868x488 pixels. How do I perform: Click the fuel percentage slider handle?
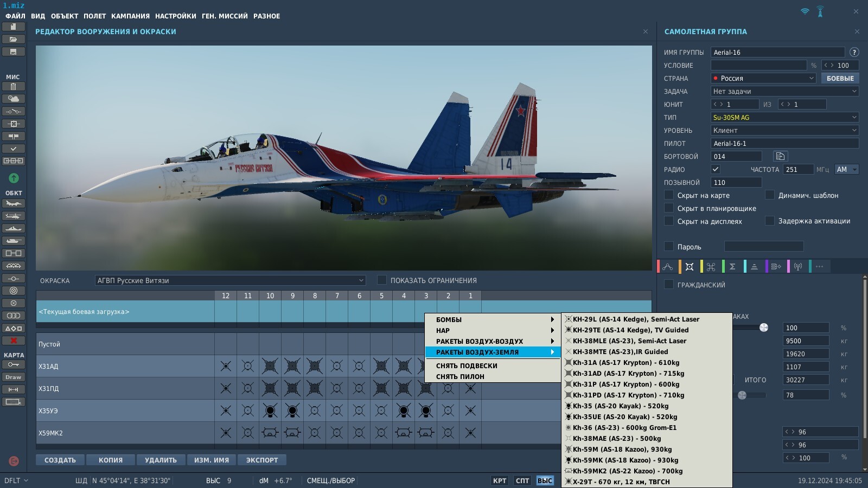coord(764,328)
